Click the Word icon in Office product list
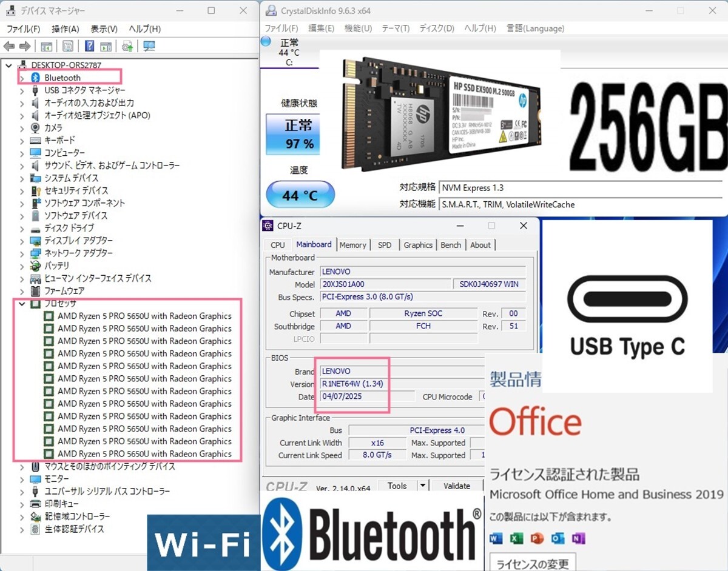 coord(496,538)
